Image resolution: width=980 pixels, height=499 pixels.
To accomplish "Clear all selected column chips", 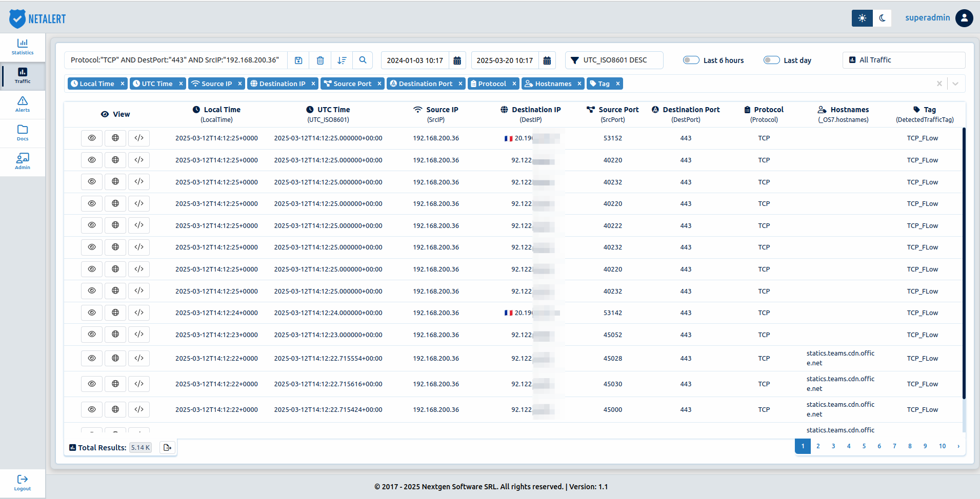I will click(x=939, y=84).
